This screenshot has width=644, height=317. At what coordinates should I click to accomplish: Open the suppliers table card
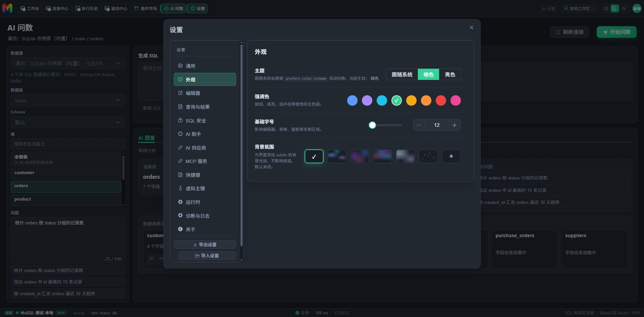(594, 249)
